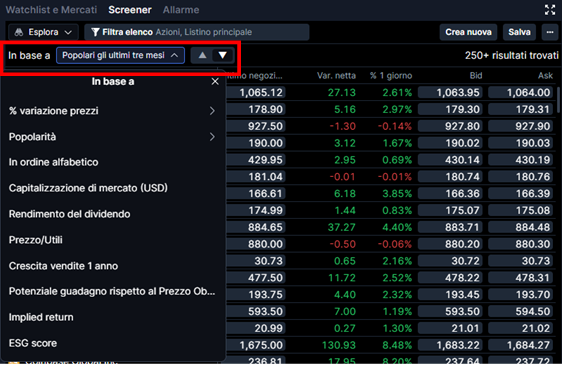This screenshot has height=377, width=564.
Task: Click the Var. netta column header
Action: pos(336,76)
